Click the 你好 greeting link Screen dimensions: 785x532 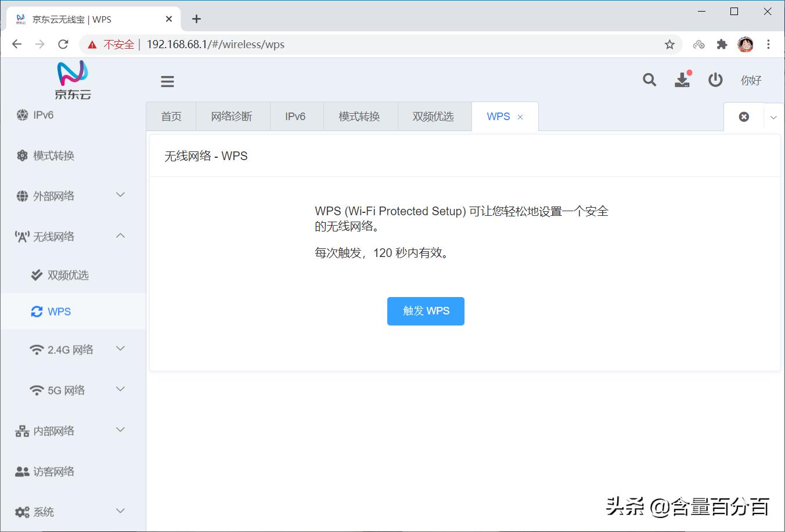click(751, 81)
